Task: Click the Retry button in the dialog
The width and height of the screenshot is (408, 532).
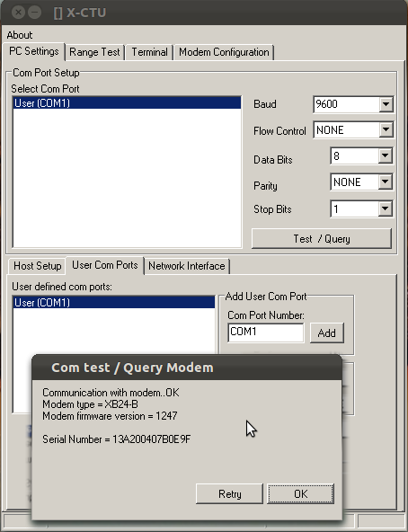Action: 229,493
